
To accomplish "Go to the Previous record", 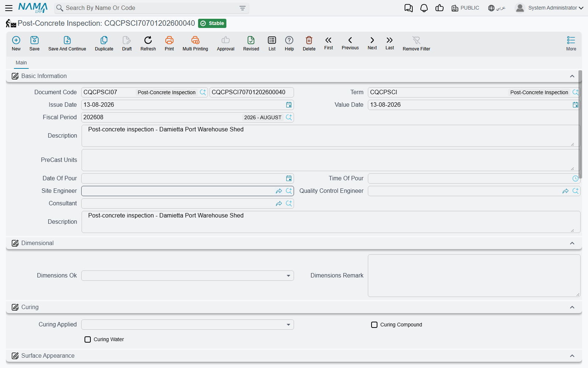I will coord(350,43).
